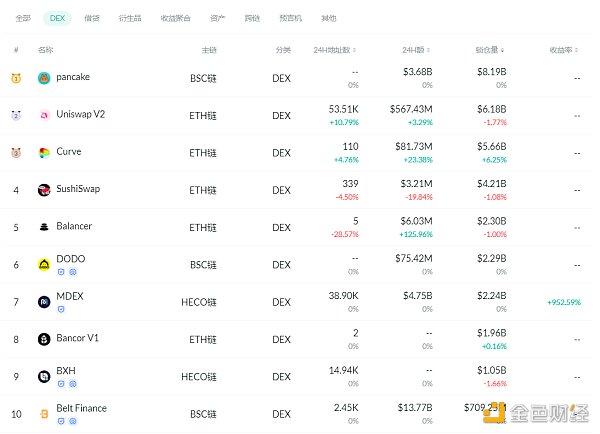The image size is (600, 434).
Task: Click the Balancer logo icon
Action: pos(44,227)
